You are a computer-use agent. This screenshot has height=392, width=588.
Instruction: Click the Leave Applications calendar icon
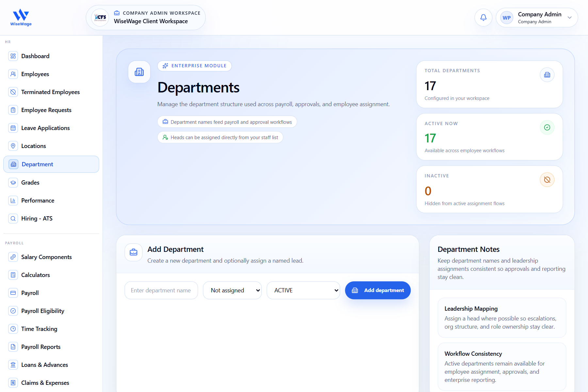point(13,128)
